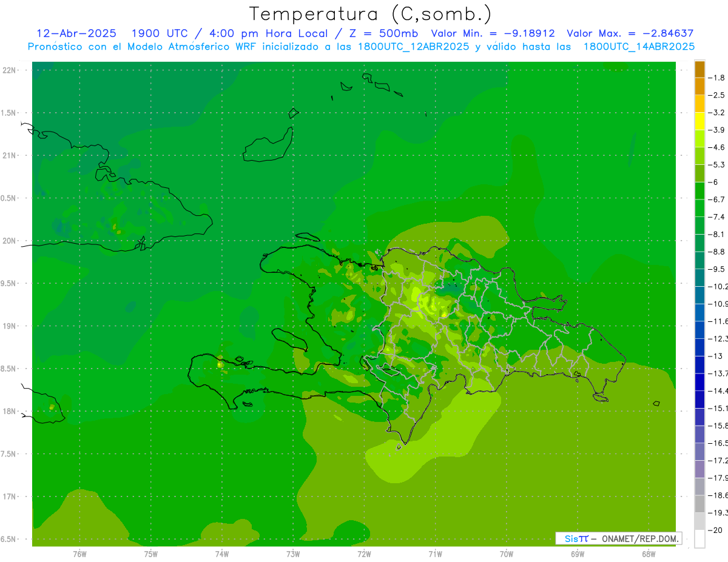Click the '22N' latitude axis label
728x562 pixels.
point(9,70)
